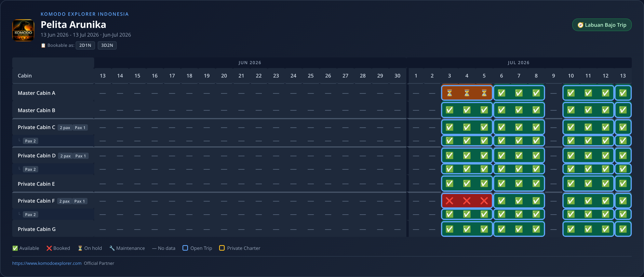The image size is (644, 277).
Task: Click Private Cabin E check on Jul 12
Action: point(605,184)
